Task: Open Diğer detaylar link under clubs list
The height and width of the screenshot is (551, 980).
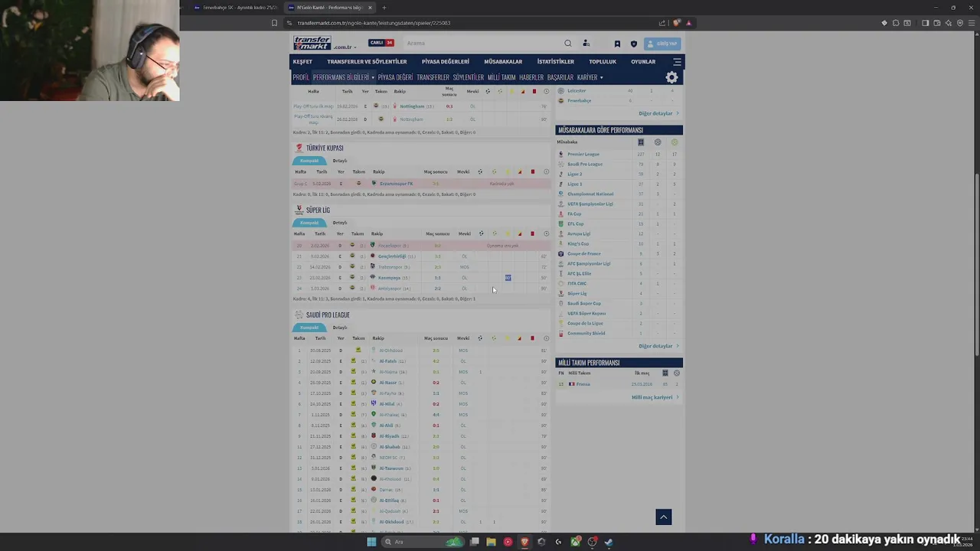Action: click(x=658, y=113)
